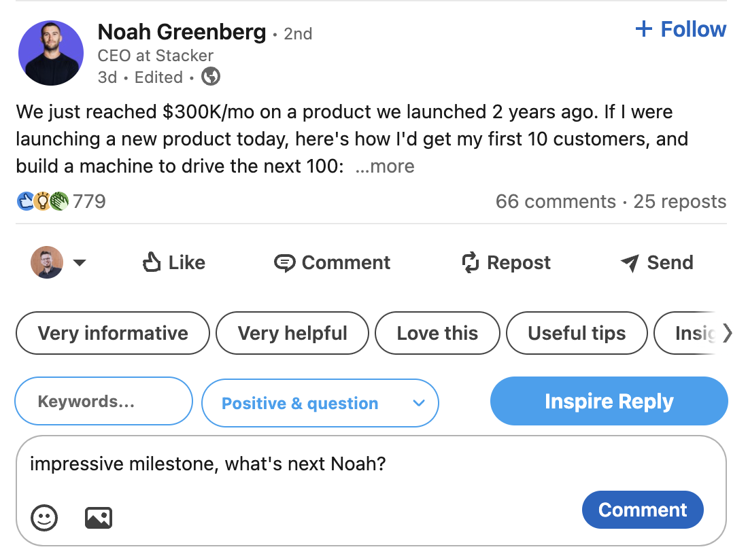The height and width of the screenshot is (560, 748).
Task: Generate a comment with Inspire Reply
Action: point(609,401)
